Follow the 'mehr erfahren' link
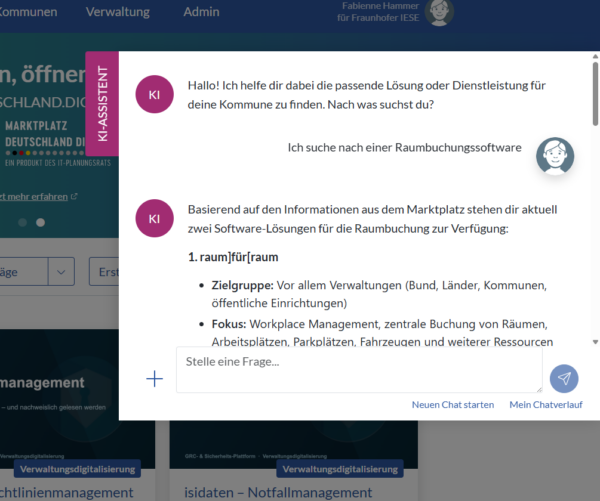Image resolution: width=600 pixels, height=501 pixels. (x=34, y=197)
